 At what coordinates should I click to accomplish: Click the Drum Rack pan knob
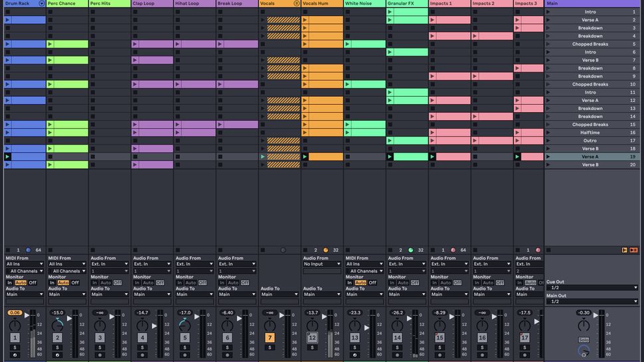pos(15,326)
